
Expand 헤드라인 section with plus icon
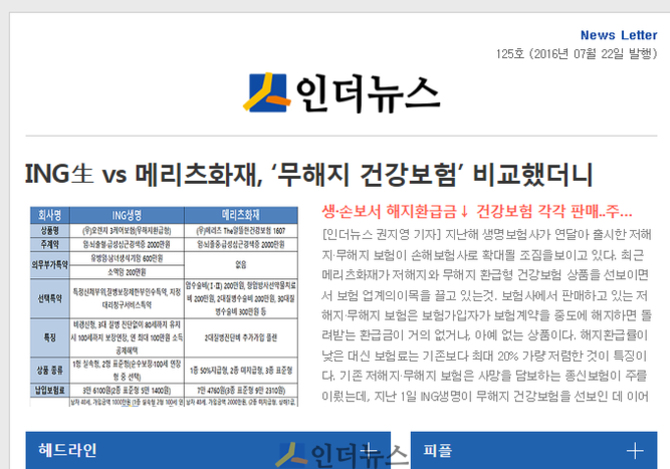[367, 451]
